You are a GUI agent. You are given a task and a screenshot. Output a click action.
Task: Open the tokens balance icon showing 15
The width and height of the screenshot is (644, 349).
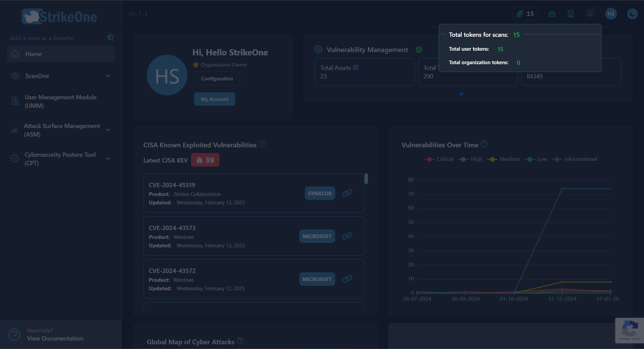pos(520,14)
